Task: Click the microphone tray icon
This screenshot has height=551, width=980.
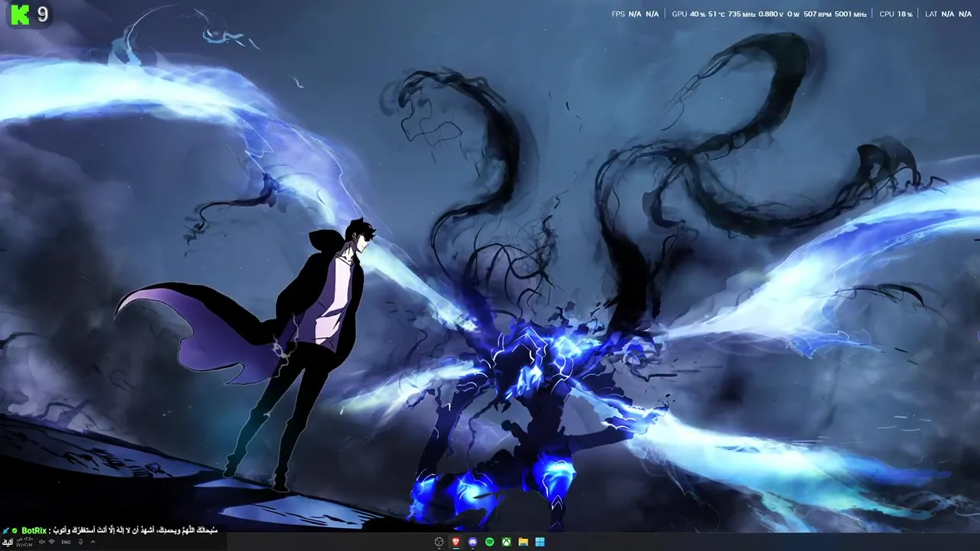Action: [x=80, y=542]
